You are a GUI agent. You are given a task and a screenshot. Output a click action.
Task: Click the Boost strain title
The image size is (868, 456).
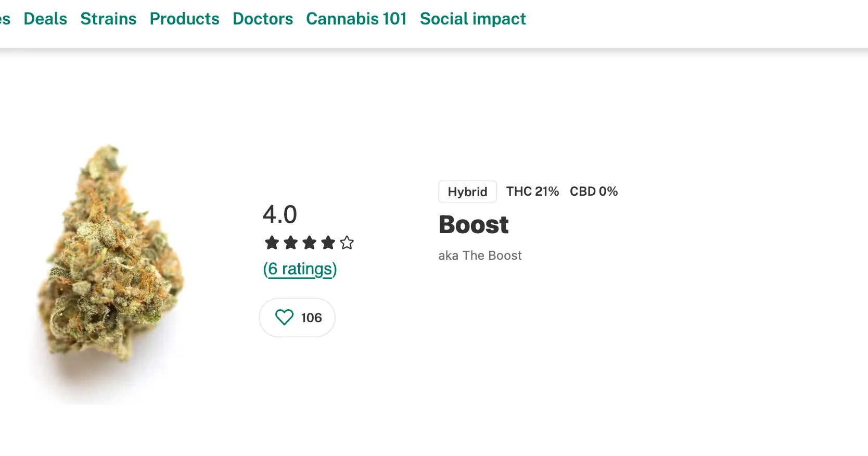coord(474,225)
